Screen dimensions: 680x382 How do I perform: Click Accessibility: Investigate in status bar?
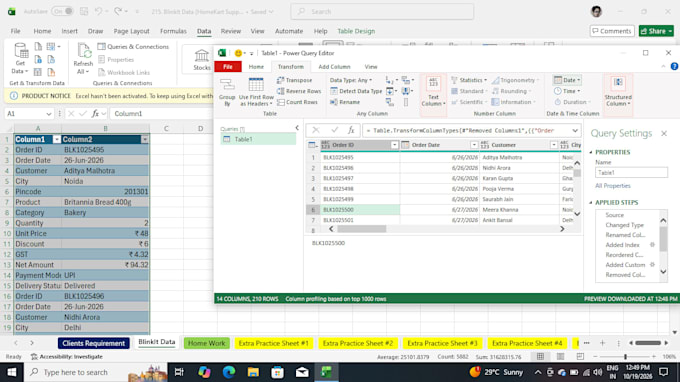click(67, 356)
